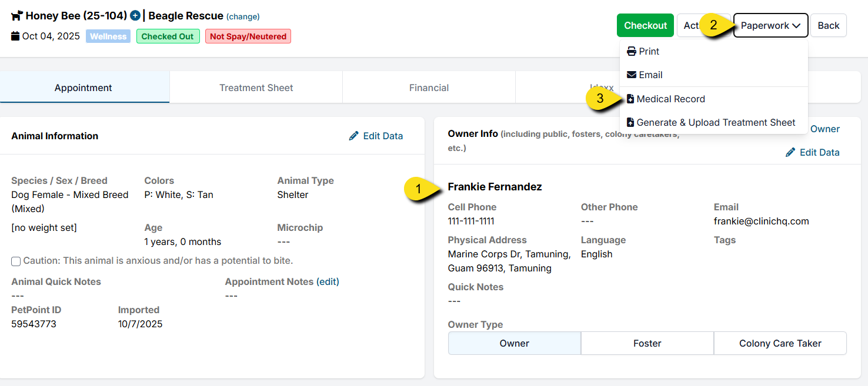Click the printer icon in Paperwork menu
This screenshot has width=868, height=386.
[x=631, y=52]
